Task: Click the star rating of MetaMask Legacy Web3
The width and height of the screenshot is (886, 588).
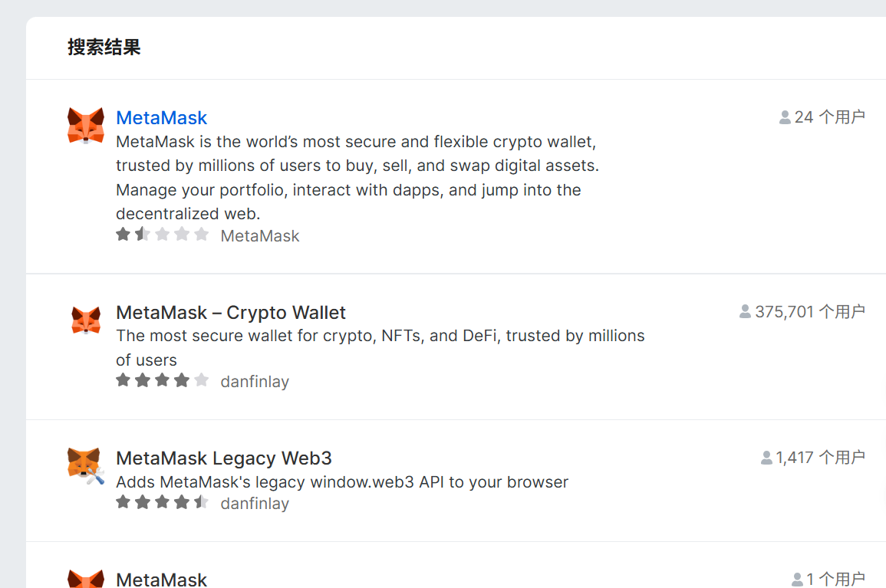Action: [x=162, y=503]
